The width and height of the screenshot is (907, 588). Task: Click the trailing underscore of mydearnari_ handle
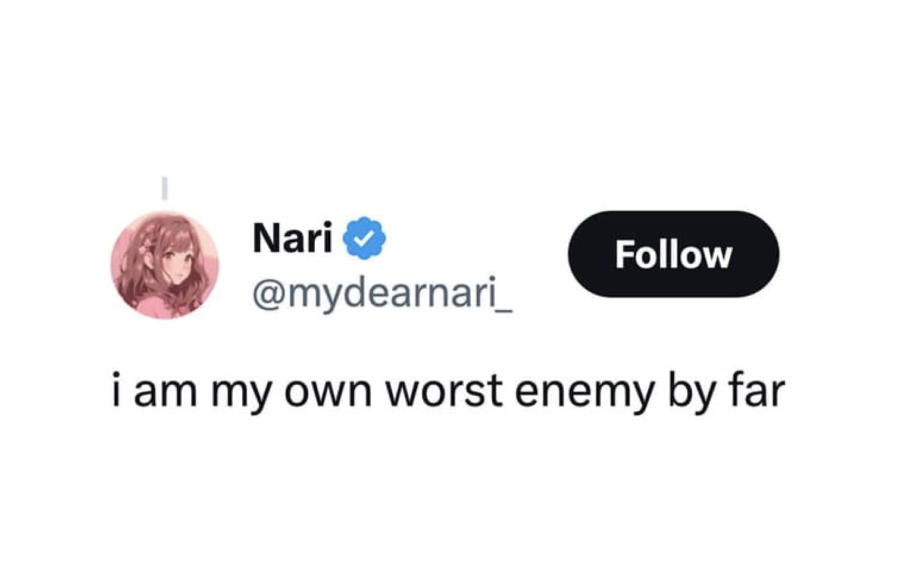click(x=503, y=310)
